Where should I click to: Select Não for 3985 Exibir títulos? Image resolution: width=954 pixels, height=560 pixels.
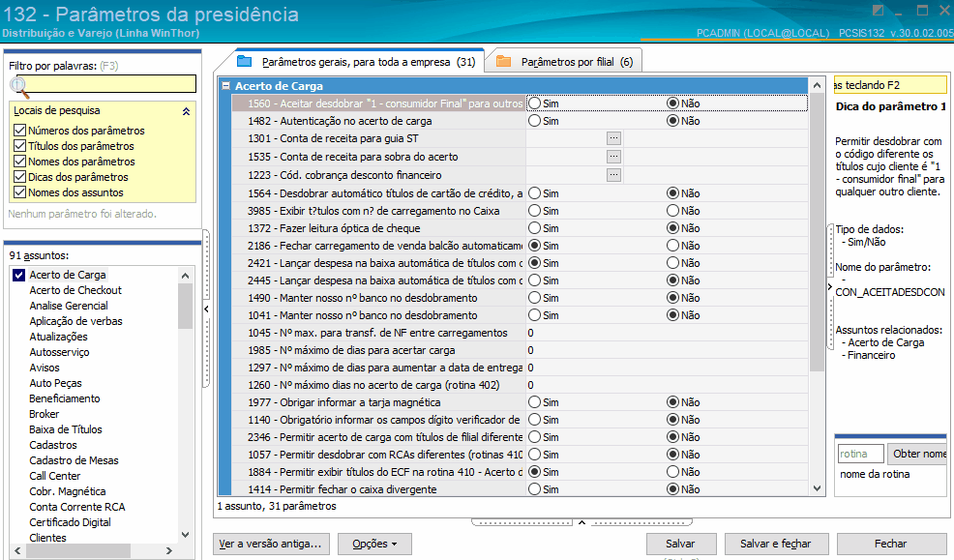(672, 211)
